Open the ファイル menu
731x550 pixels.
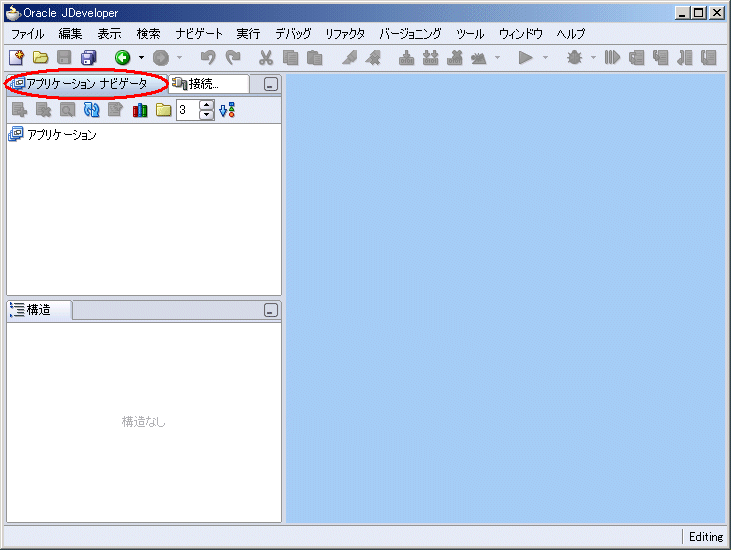(x=28, y=34)
